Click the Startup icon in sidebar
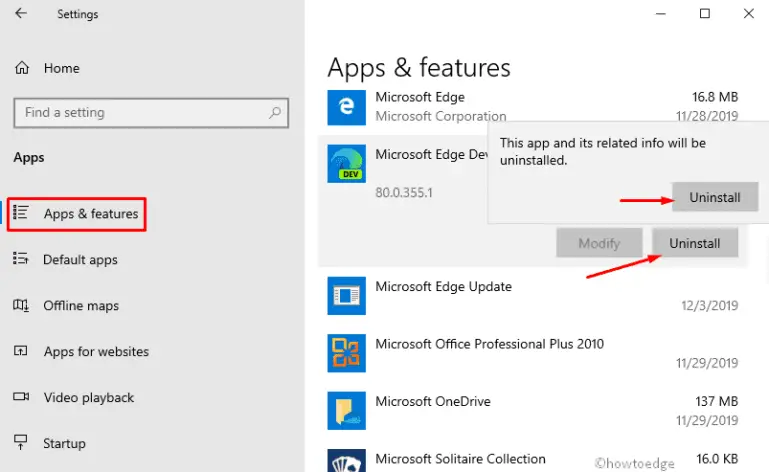This screenshot has height=472, width=769. pyautogui.click(x=21, y=442)
